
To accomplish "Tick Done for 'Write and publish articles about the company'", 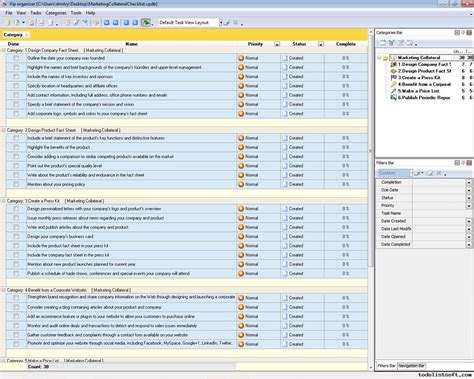I will pos(16,227).
